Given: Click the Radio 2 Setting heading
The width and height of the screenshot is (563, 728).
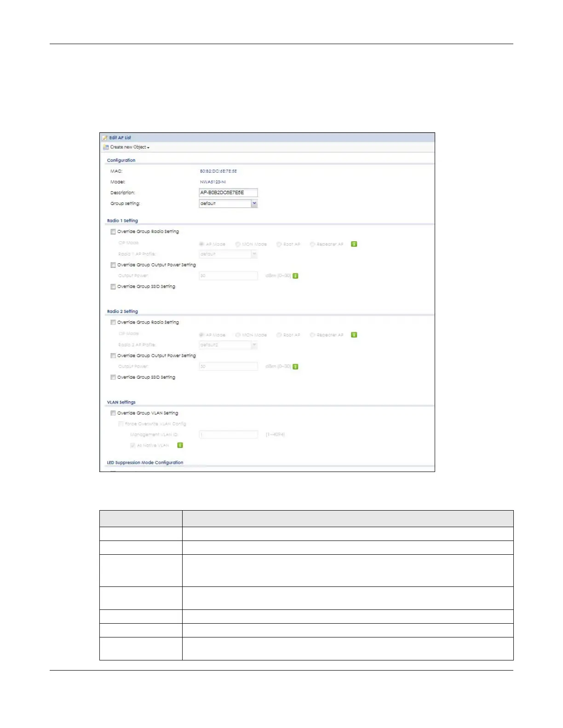Looking at the screenshot, I should [x=122, y=311].
